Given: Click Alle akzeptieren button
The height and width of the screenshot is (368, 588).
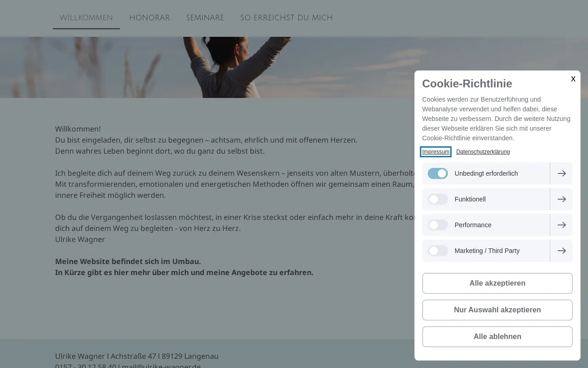Looking at the screenshot, I should pyautogui.click(x=498, y=283).
